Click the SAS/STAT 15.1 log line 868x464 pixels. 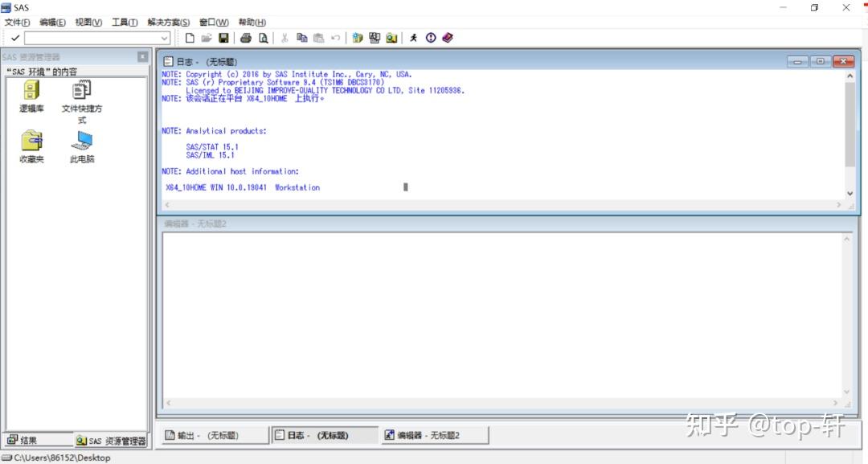coord(212,146)
